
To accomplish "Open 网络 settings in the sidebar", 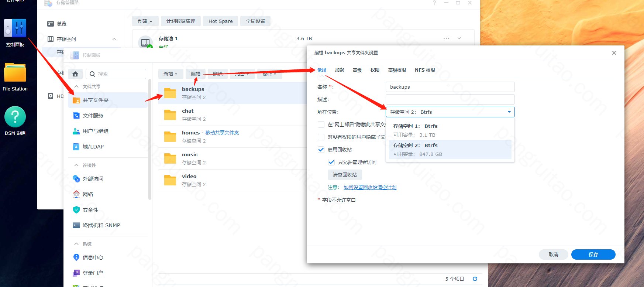I will [108, 194].
